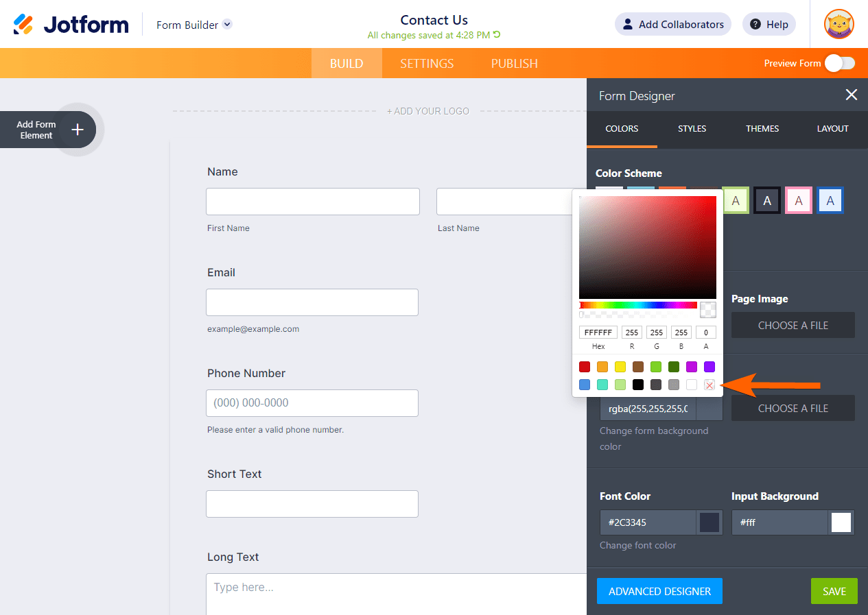Click the revert changes icon beside saved time
The height and width of the screenshot is (615, 868).
tap(497, 35)
